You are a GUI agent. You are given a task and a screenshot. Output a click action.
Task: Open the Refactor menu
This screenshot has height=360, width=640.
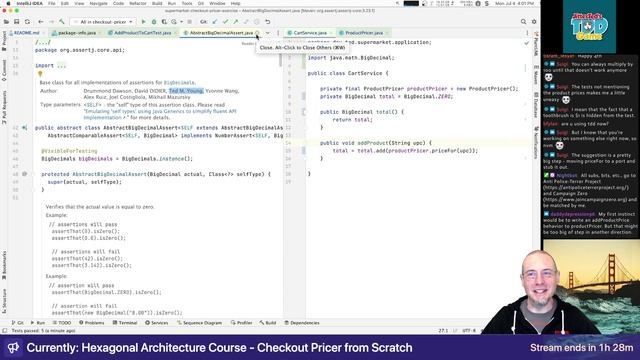[138, 3]
